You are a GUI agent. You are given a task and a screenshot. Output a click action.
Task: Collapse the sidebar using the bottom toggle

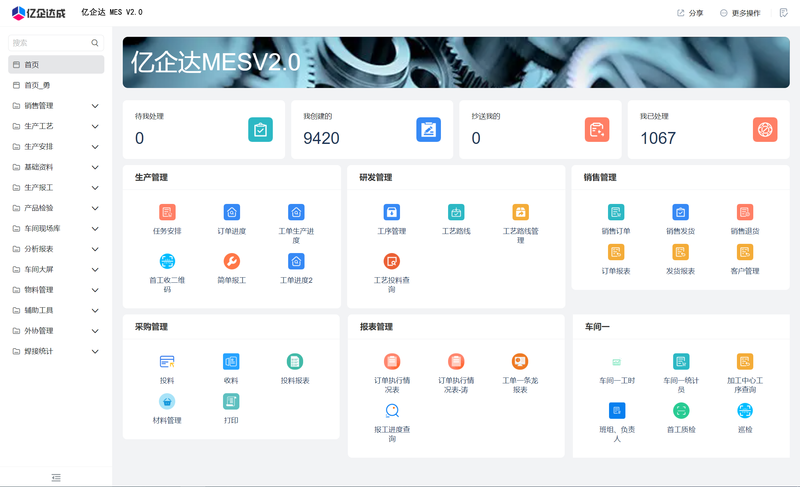click(56, 478)
